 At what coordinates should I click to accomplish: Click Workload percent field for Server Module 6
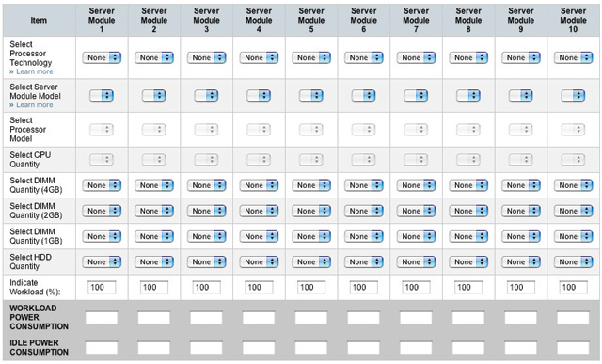pos(364,287)
